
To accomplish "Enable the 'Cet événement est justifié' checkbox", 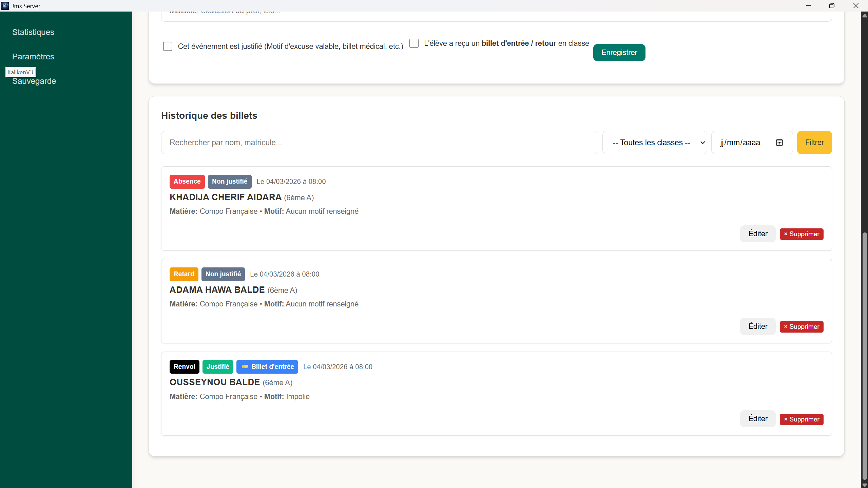I will [x=168, y=46].
